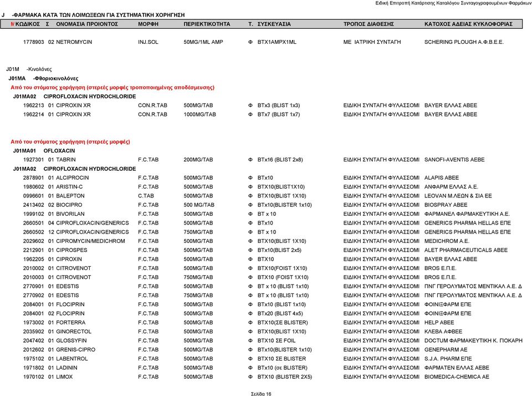
Task: Select the LABENTROL product name
Action: click(71, 359)
